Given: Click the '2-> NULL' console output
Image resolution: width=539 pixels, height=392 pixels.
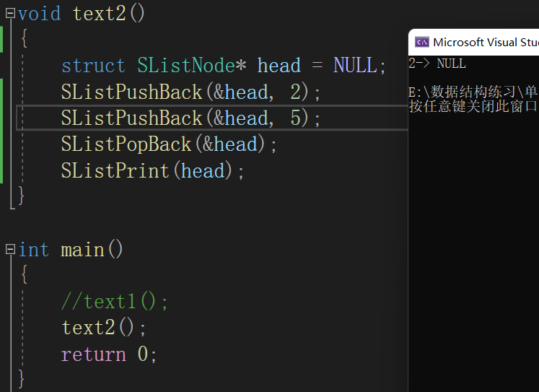Looking at the screenshot, I should (437, 64).
